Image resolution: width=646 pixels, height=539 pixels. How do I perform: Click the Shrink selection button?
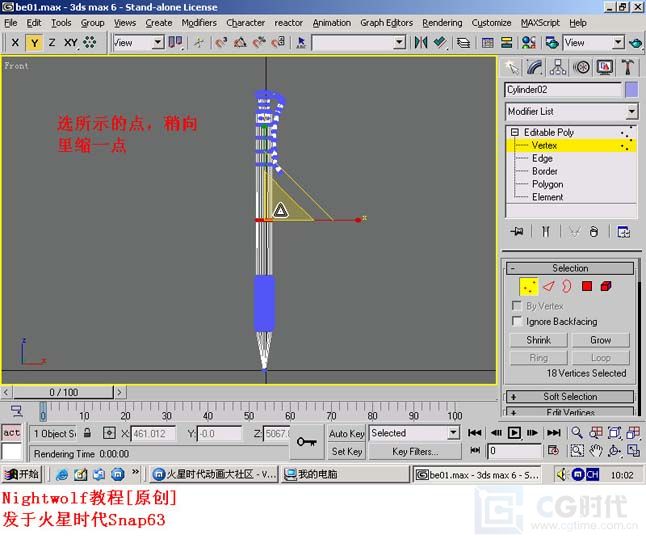(x=538, y=340)
